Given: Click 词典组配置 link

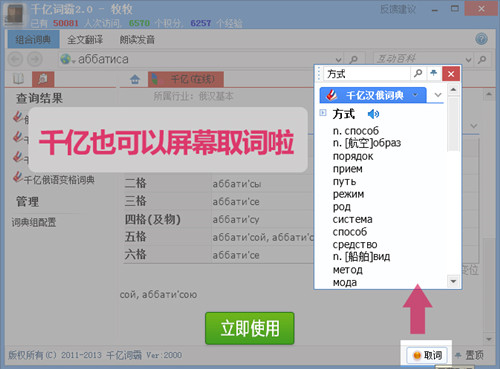Looking at the screenshot, I should click(34, 222).
